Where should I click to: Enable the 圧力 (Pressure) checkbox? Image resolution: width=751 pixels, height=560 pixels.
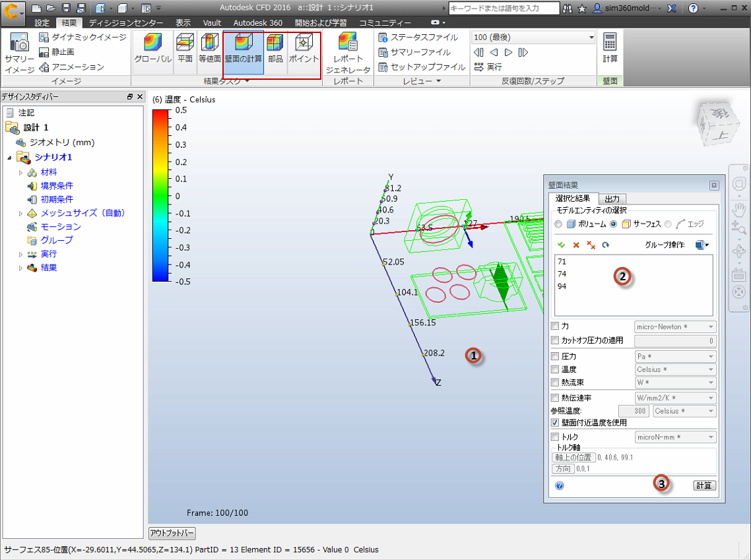(x=555, y=356)
